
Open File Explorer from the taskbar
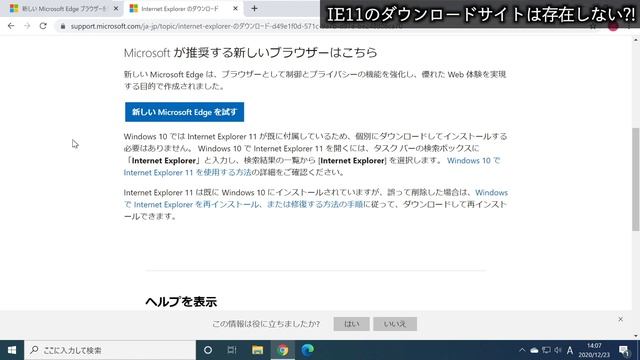(x=257, y=350)
